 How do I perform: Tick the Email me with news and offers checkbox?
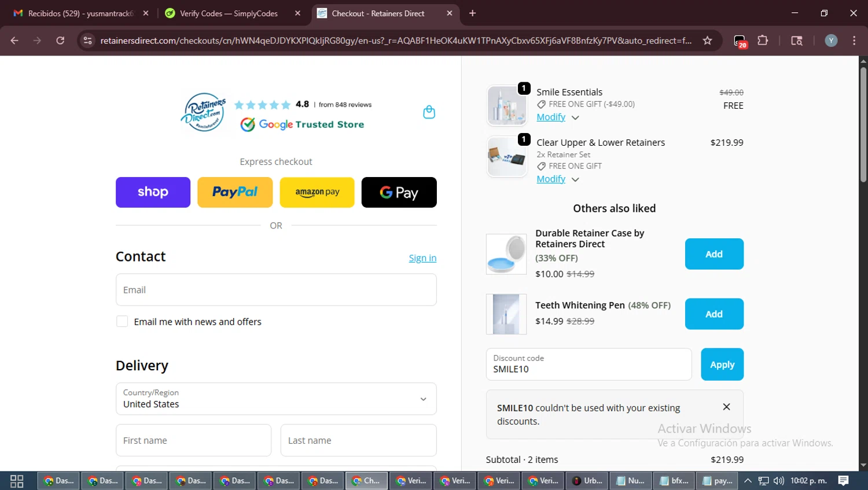pos(122,321)
